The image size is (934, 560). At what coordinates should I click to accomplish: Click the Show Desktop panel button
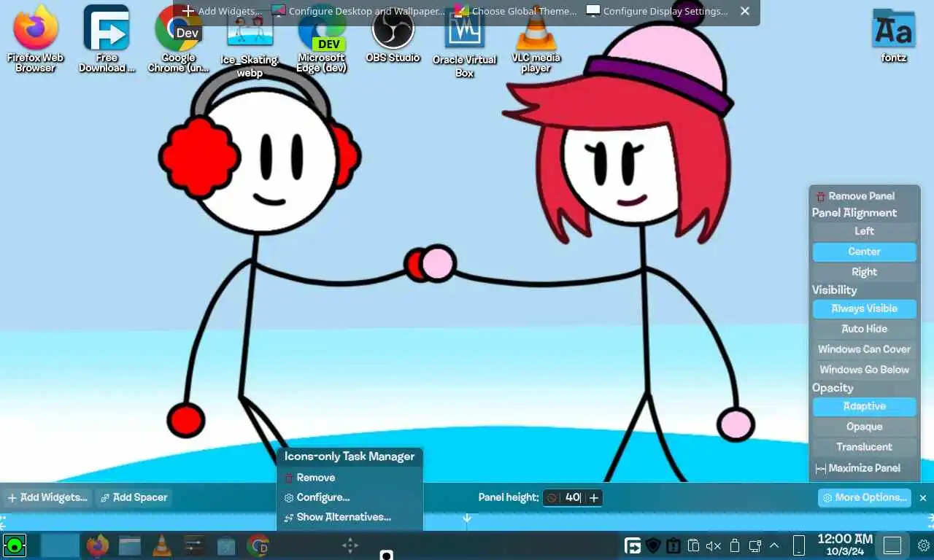tap(892, 545)
